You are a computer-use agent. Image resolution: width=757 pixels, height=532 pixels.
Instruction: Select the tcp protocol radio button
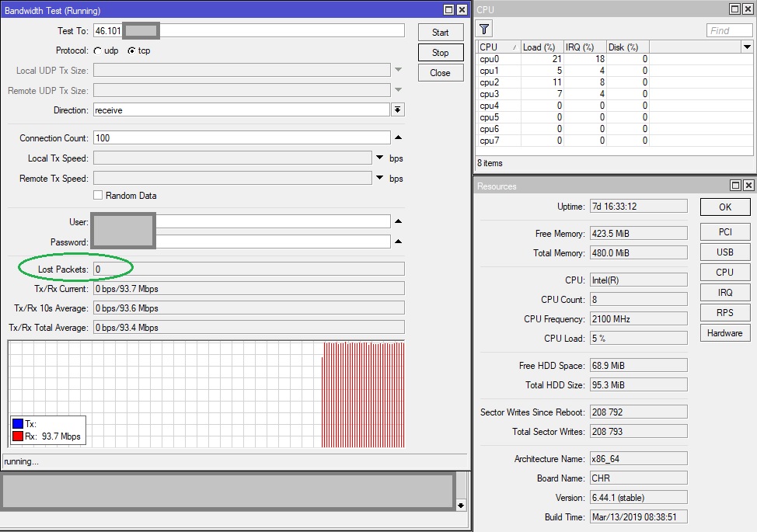(x=131, y=50)
